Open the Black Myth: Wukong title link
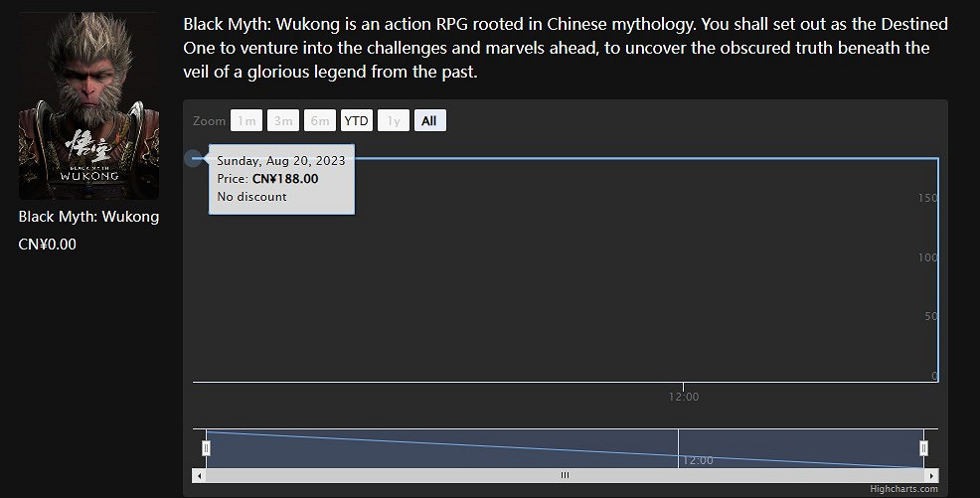The image size is (980, 498). tap(88, 217)
